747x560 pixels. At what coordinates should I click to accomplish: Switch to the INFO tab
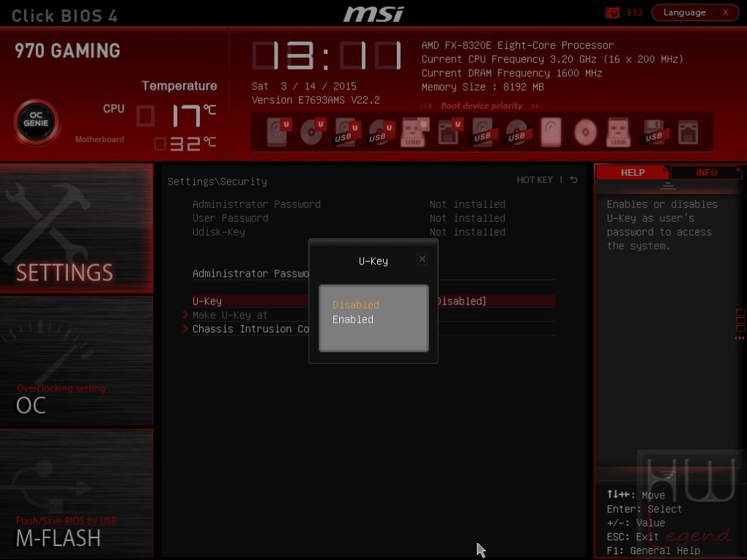point(707,172)
